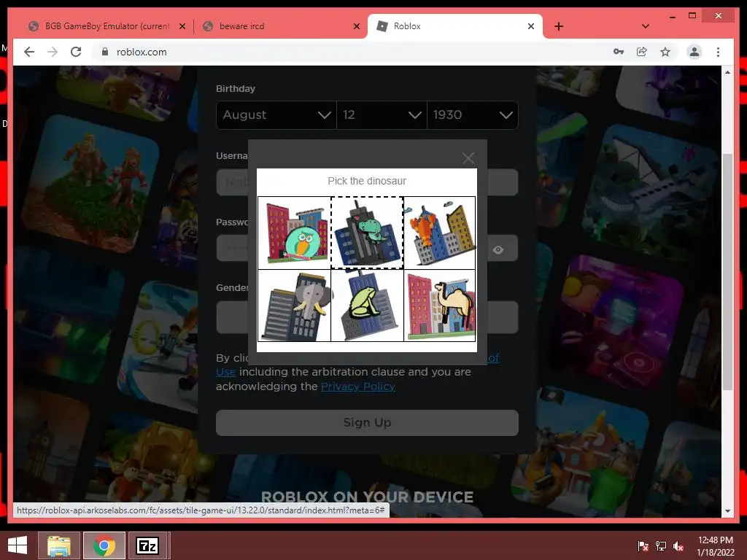
Task: Click the Chrome taskbar icon
Action: coord(104,545)
